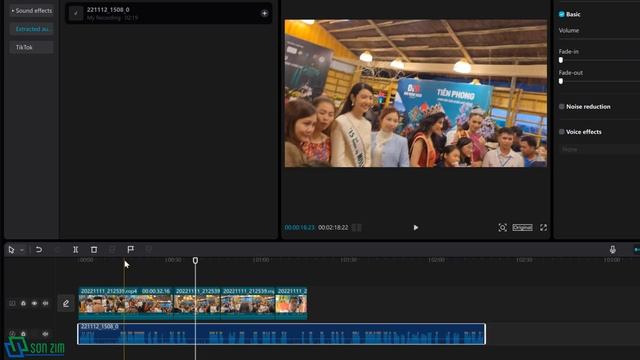The height and width of the screenshot is (360, 640).
Task: Add a marker with the flag icon
Action: (131, 249)
